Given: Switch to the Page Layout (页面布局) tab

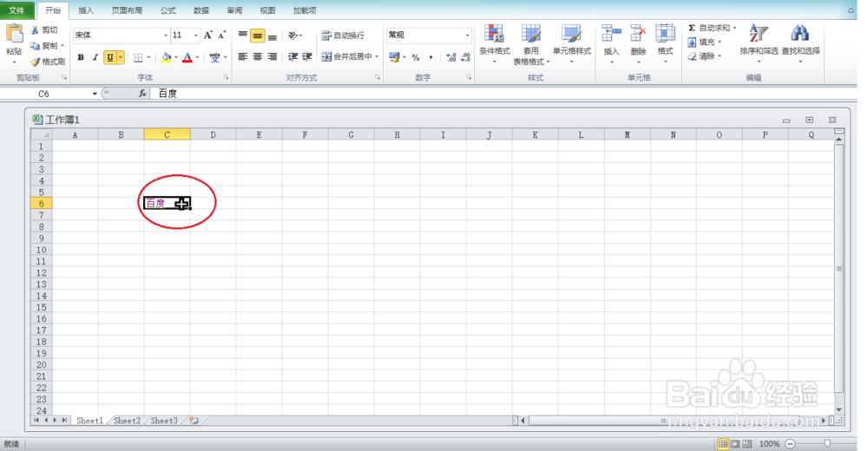Looking at the screenshot, I should coord(127,10).
